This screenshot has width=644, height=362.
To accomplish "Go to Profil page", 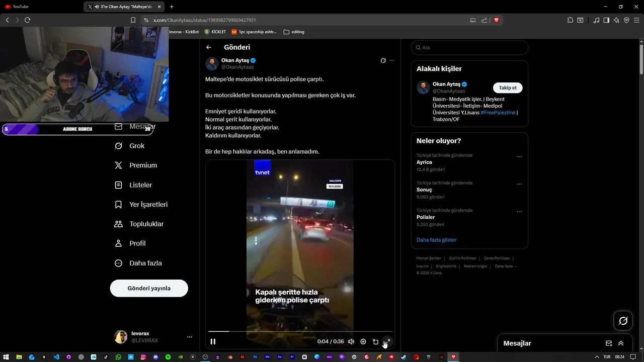I will 130,243.
